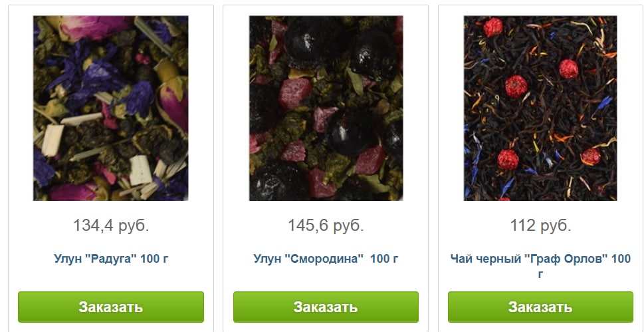Screen dimensions: 644x332
Task: Click Заказать below the 134,4 руб. price
Action: [111, 307]
